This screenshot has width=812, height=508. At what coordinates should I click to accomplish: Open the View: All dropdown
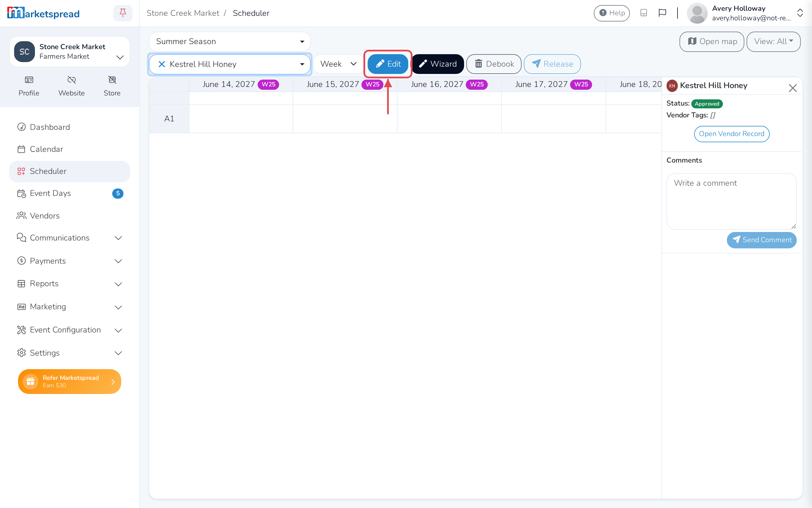click(x=773, y=41)
